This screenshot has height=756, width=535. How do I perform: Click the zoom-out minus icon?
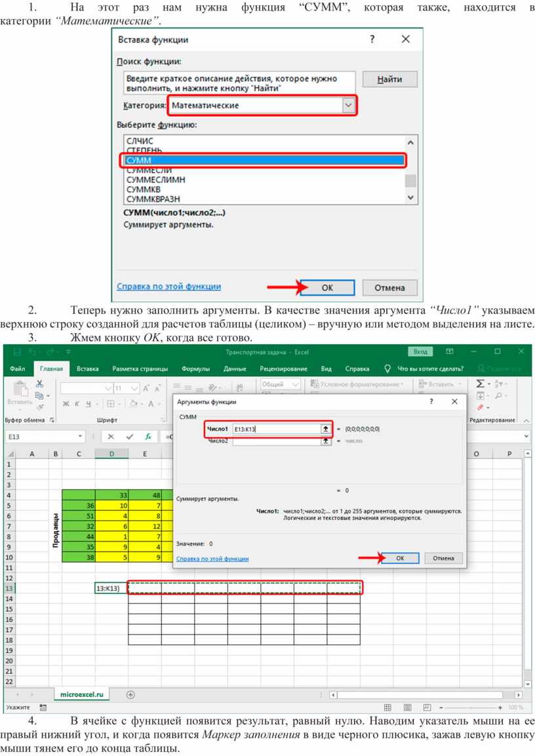pyautogui.click(x=441, y=707)
